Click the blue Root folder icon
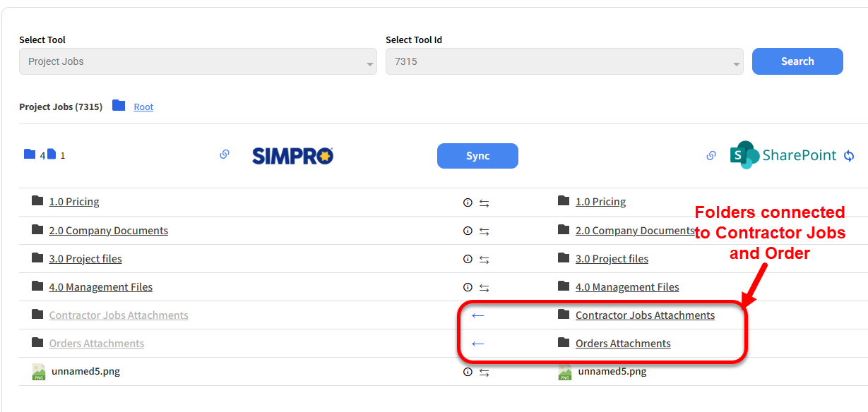The image size is (868, 412). (x=119, y=106)
